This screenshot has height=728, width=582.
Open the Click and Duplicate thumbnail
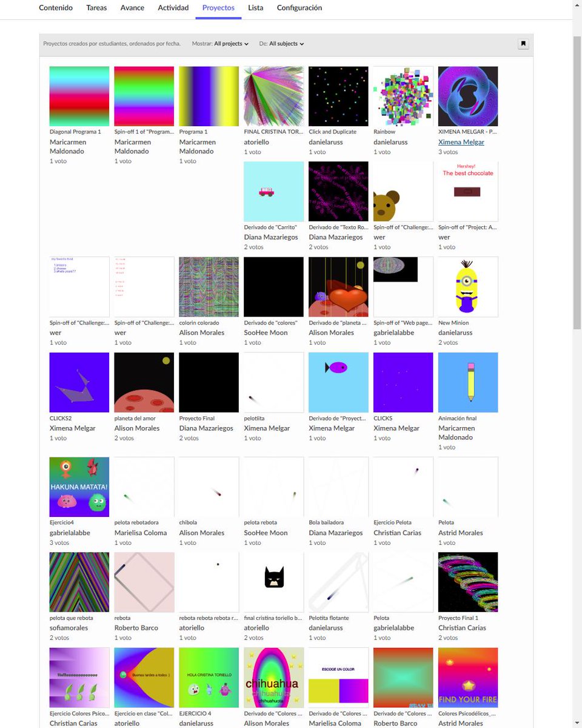[339, 96]
